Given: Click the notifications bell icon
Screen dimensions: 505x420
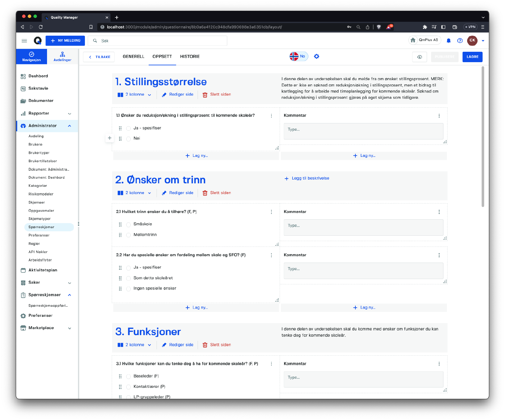Looking at the screenshot, I should [x=449, y=41].
